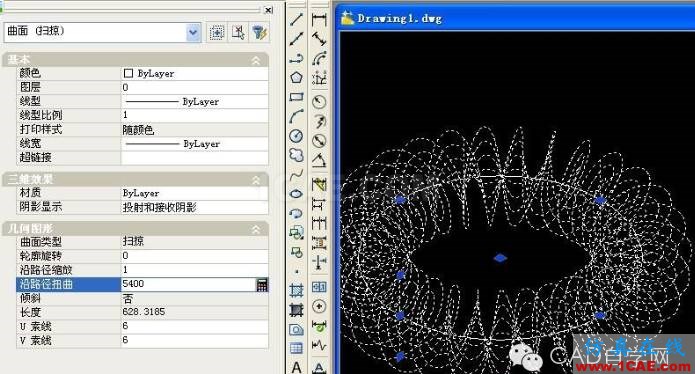Select the Diameter dimension tool

click(319, 140)
